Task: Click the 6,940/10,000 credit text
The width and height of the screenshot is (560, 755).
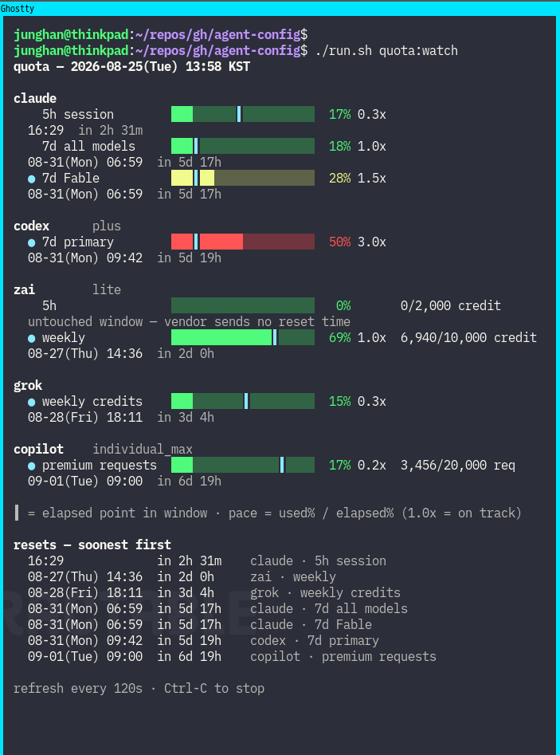Action: point(468,337)
